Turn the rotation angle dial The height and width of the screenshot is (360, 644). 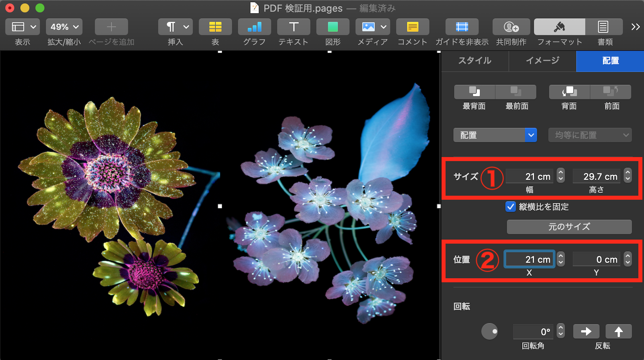click(489, 331)
